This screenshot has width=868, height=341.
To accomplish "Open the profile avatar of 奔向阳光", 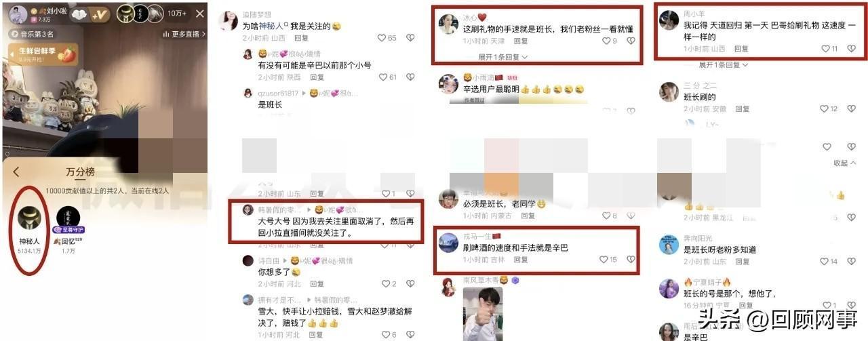I will coord(669,244).
